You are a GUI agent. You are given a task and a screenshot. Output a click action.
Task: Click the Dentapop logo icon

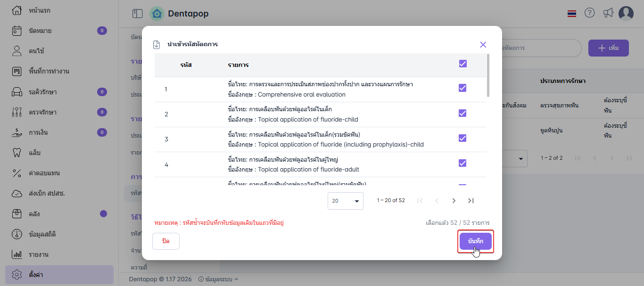pos(157,14)
